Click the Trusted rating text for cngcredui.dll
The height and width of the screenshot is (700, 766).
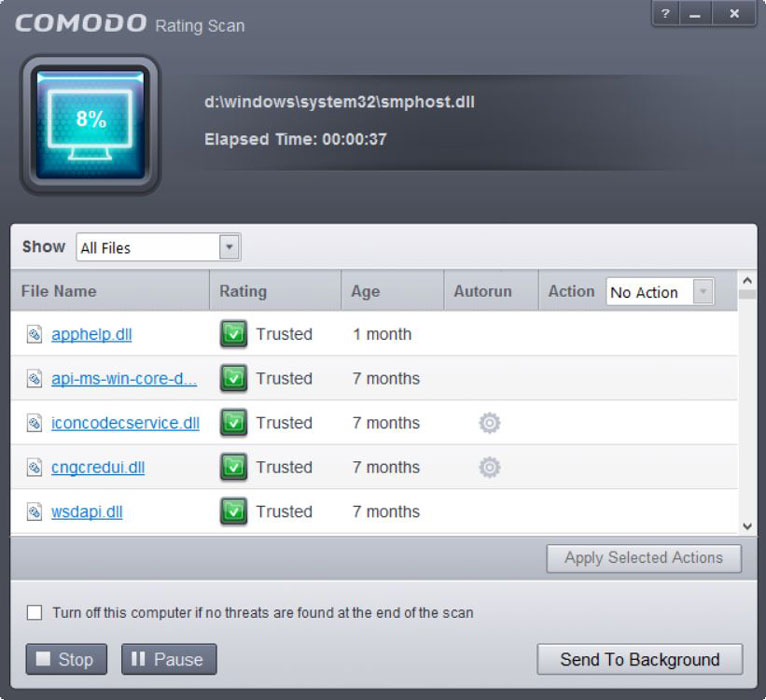[x=284, y=467]
